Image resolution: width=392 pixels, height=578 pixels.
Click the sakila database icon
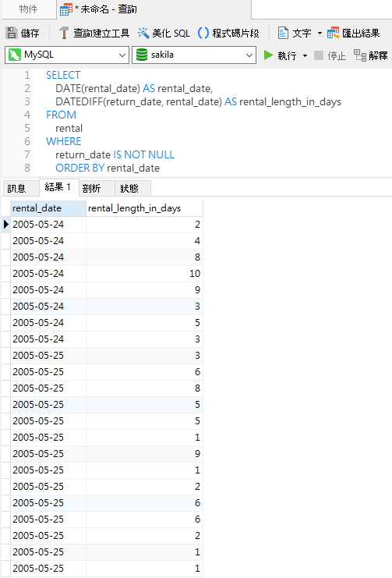142,55
